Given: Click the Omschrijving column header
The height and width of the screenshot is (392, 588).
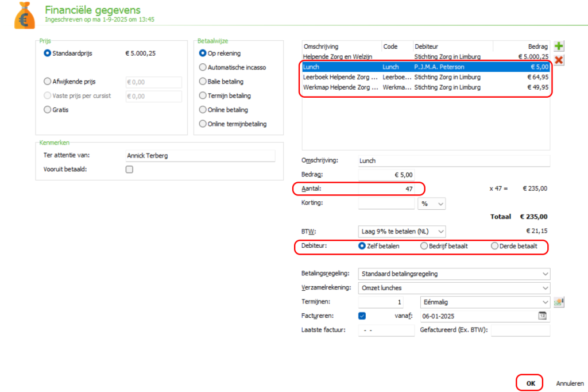Looking at the screenshot, I should [x=342, y=47].
